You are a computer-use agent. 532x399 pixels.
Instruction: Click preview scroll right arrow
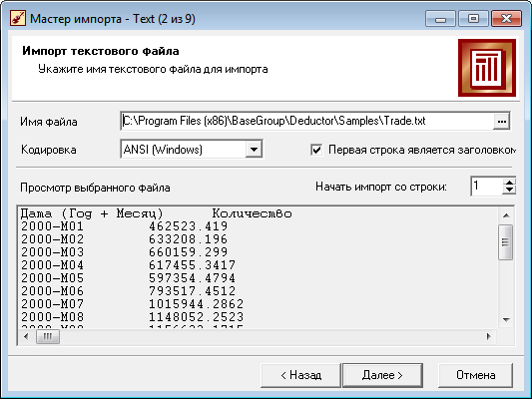pyautogui.click(x=488, y=336)
